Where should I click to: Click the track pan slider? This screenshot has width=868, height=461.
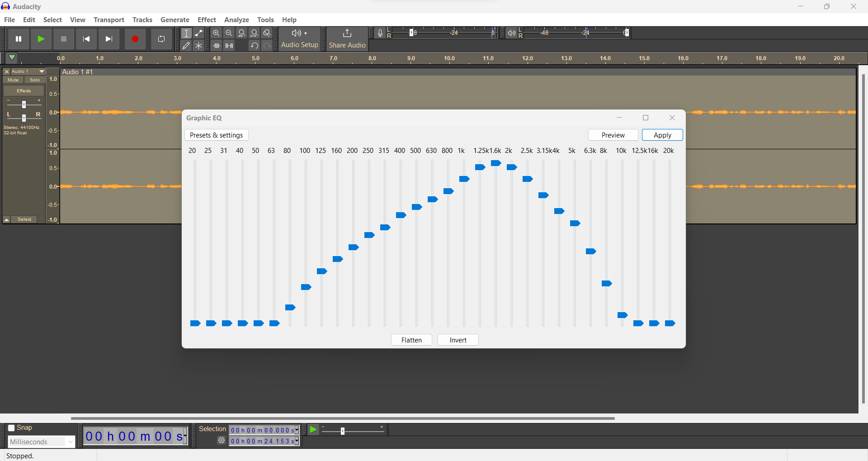pos(24,118)
